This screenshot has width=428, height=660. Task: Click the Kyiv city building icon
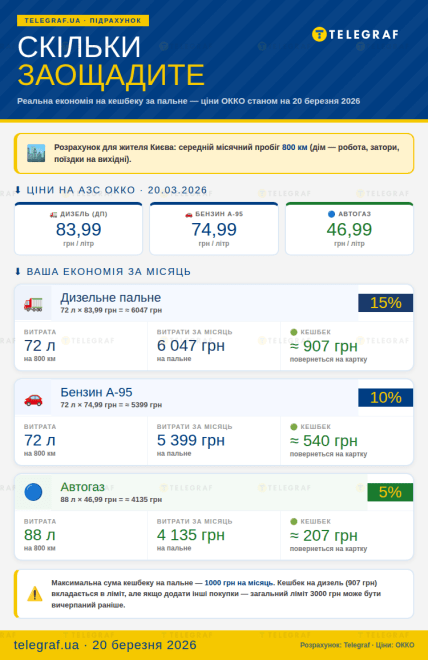click(36, 153)
